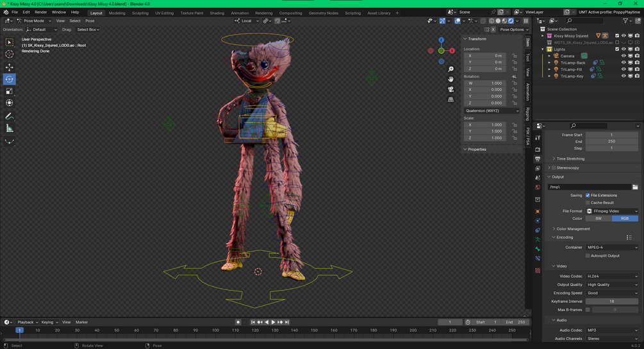
Task: Switch to the Geometry Nodes workspace tab
Action: (x=323, y=13)
